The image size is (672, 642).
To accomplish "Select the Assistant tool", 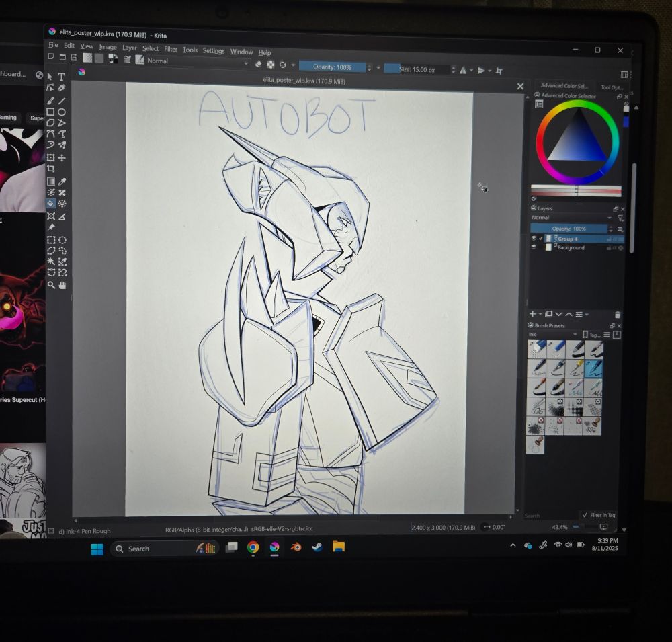I will (x=50, y=216).
